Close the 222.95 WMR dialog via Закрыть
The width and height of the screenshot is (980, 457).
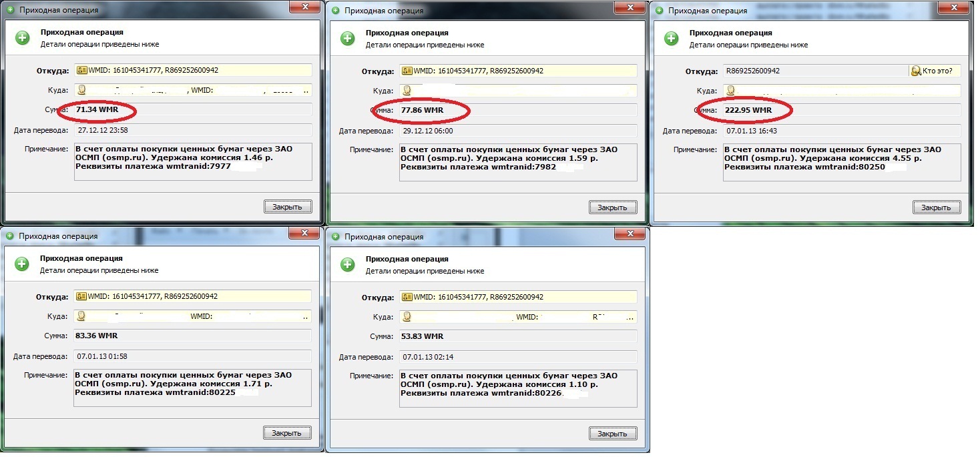937,207
